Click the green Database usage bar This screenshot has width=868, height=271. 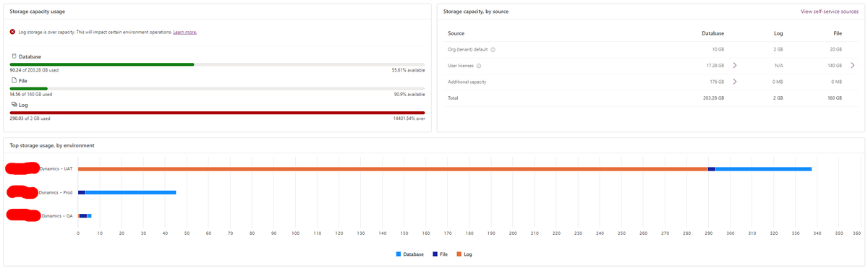[x=102, y=64]
